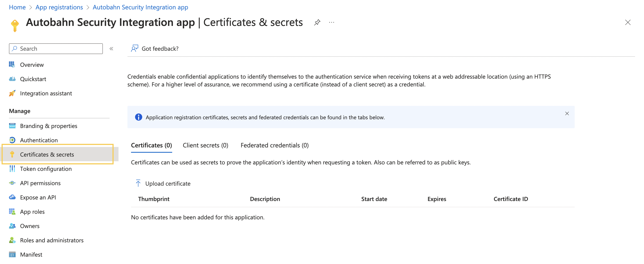The image size is (644, 264).
Task: Open Manifest
Action: click(31, 255)
